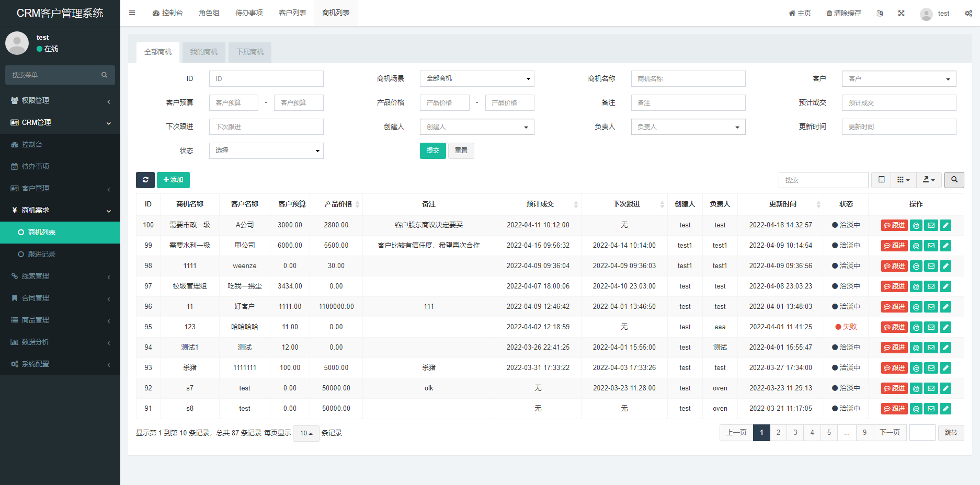
Task: Click the user avatar in header
Action: (926, 14)
